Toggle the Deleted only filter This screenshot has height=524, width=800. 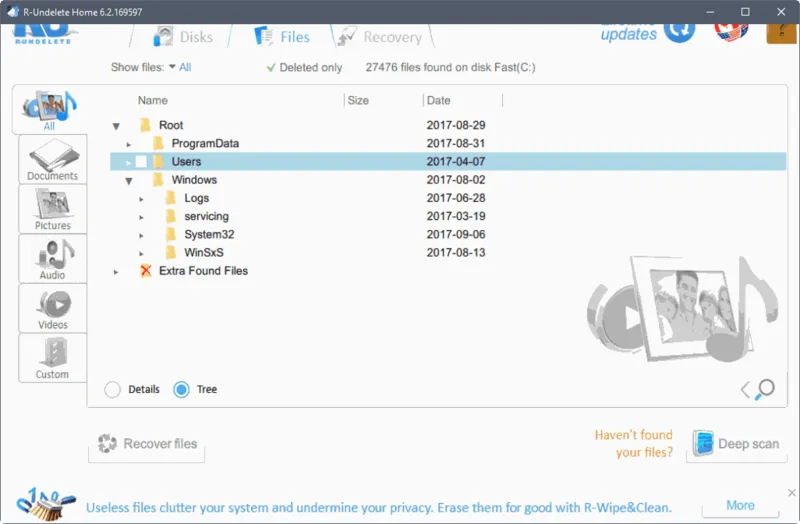(303, 67)
